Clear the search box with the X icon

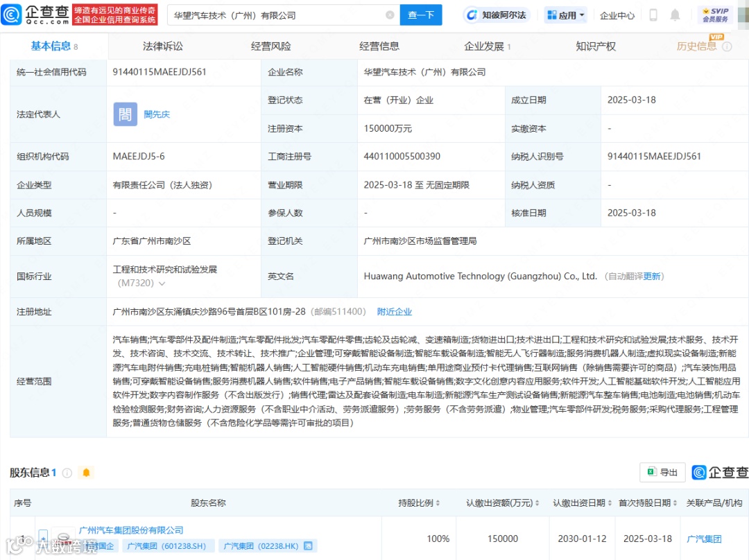coord(390,15)
